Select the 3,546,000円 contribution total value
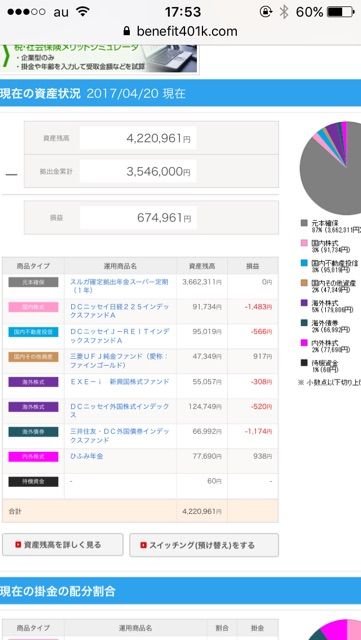 (158, 171)
